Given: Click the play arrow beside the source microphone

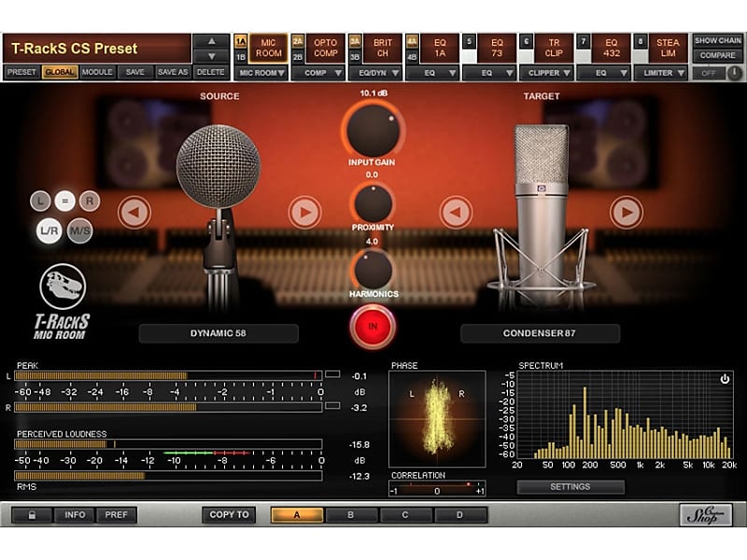Looking at the screenshot, I should [305, 211].
